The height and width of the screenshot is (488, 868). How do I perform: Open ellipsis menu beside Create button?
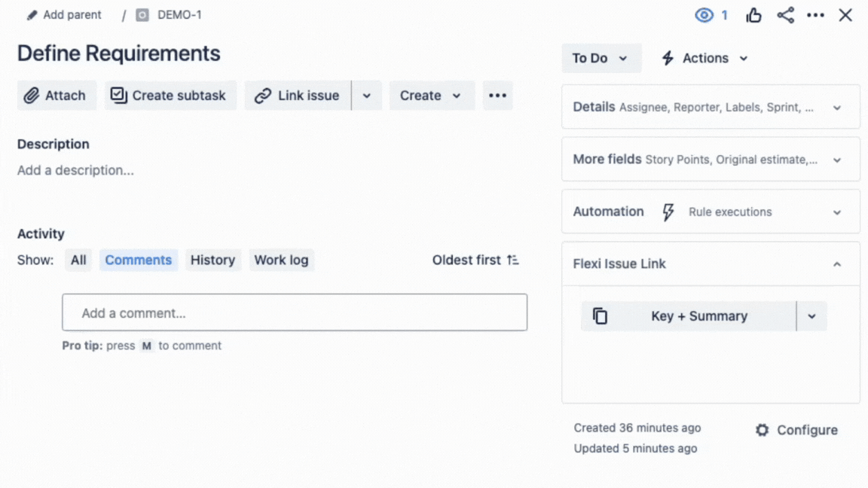pos(497,96)
